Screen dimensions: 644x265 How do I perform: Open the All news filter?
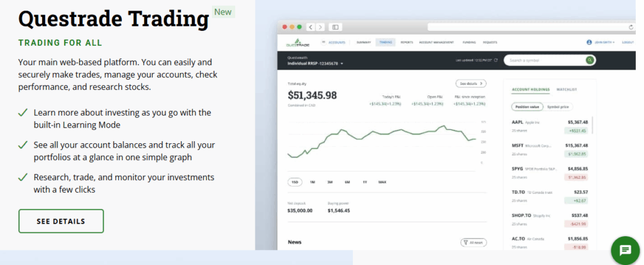[x=473, y=242]
